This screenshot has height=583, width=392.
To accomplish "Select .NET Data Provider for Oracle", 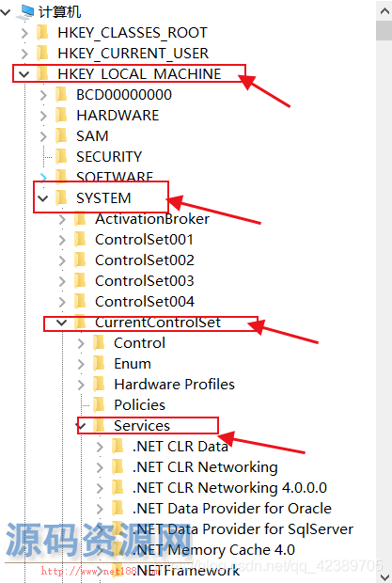I will click(232, 508).
